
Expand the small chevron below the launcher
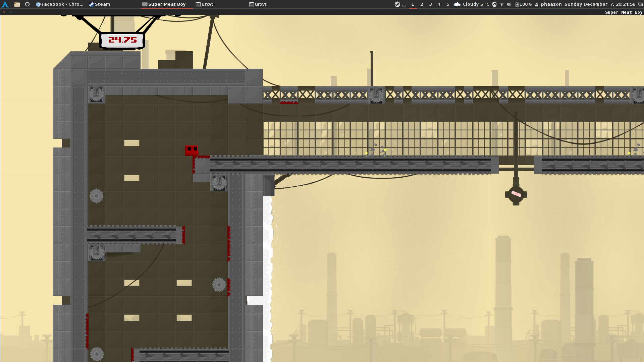click(11, 12)
